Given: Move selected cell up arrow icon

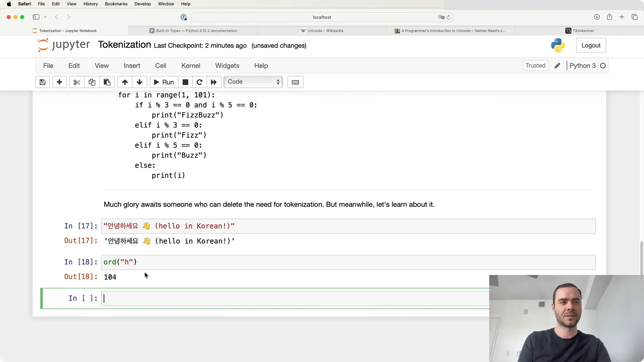Looking at the screenshot, I should click(125, 82).
